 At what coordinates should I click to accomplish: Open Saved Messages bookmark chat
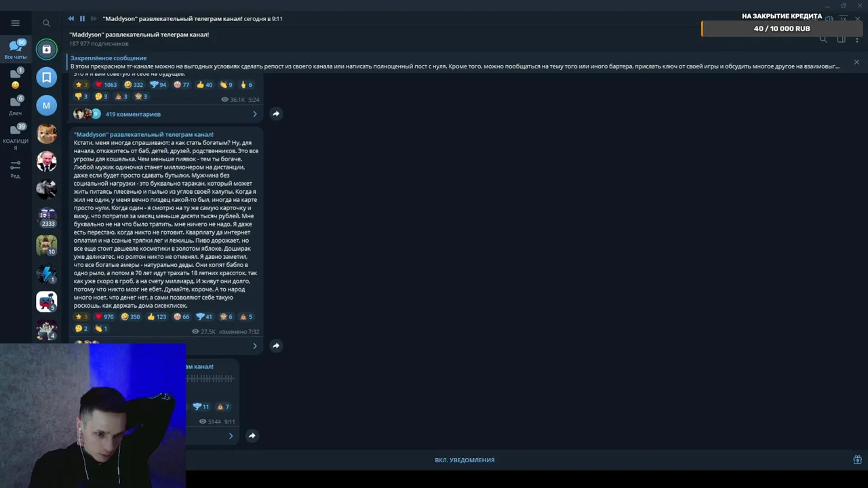tap(47, 77)
